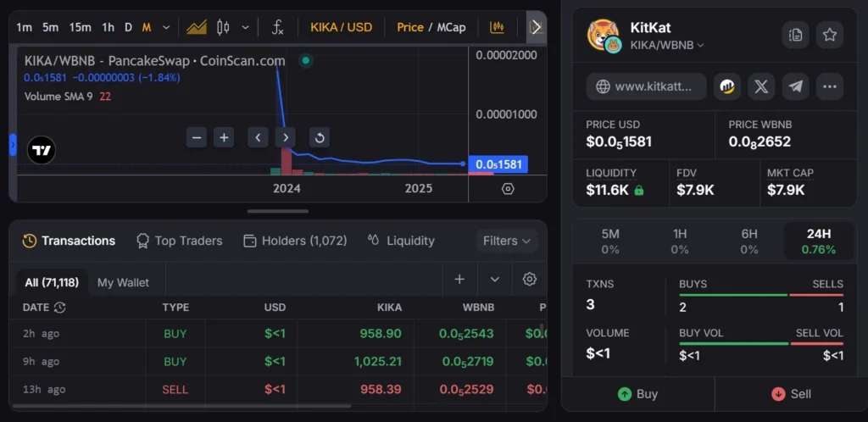Expand the chart type dropdown arrow
The height and width of the screenshot is (422, 868).
point(246,27)
